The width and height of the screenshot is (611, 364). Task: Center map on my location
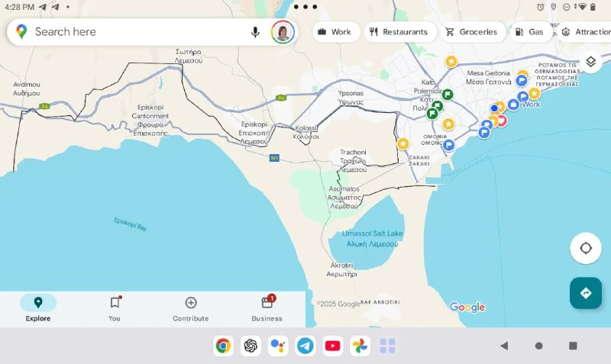[586, 249]
